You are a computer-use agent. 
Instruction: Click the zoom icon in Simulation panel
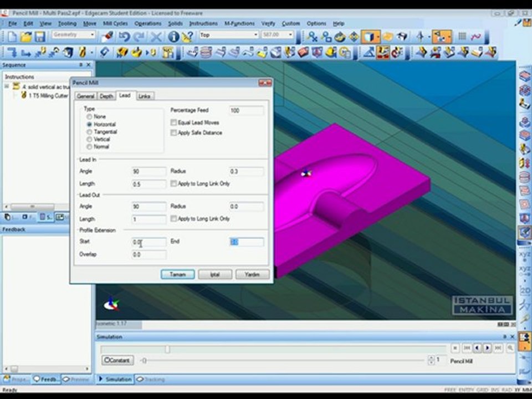(510, 348)
